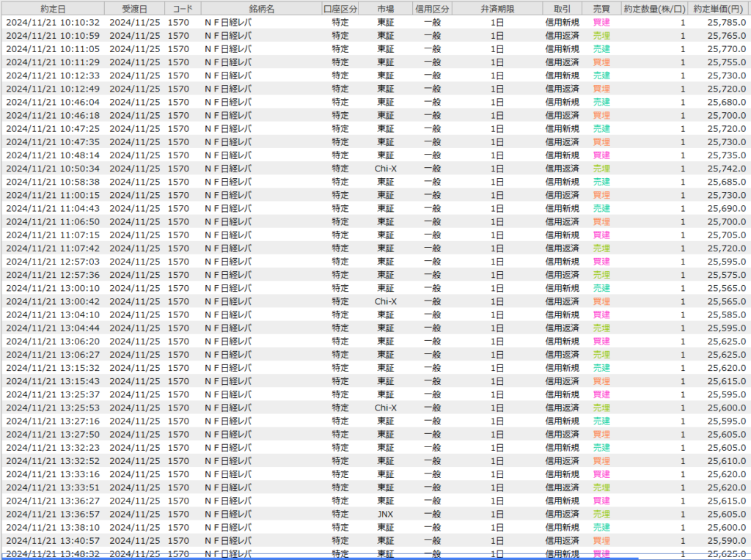
Task: Click the 市場 column header
Action: click(386, 9)
